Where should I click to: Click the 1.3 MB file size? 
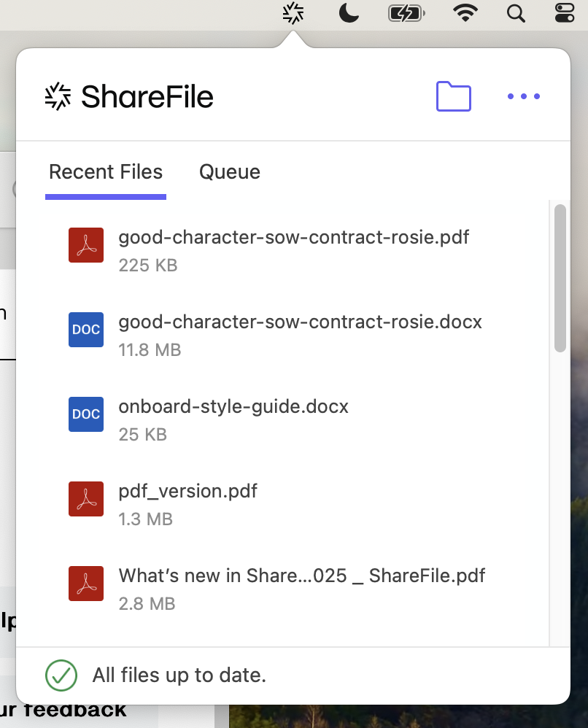click(145, 519)
